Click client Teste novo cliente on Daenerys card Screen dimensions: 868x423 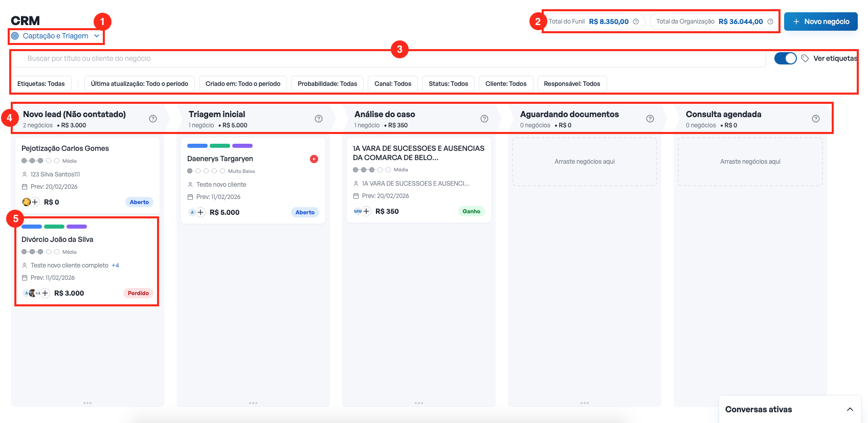click(221, 185)
